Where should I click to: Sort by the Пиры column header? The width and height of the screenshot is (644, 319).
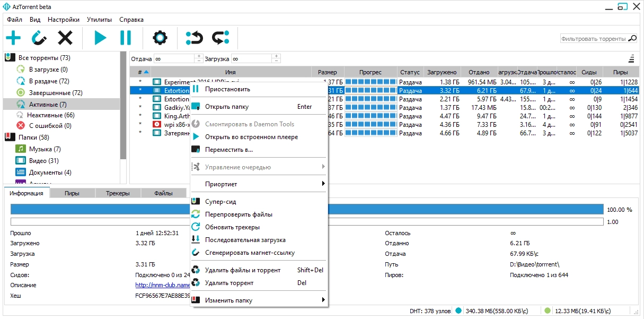(x=620, y=72)
